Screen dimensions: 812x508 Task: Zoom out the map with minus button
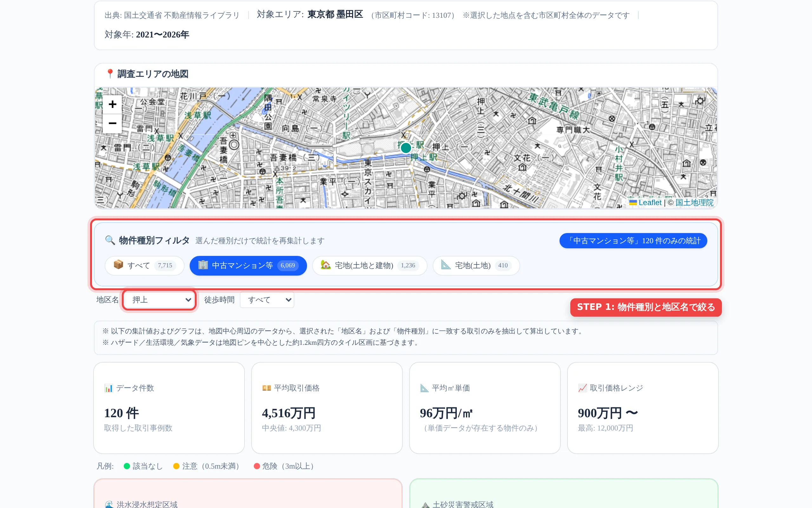[x=112, y=123]
